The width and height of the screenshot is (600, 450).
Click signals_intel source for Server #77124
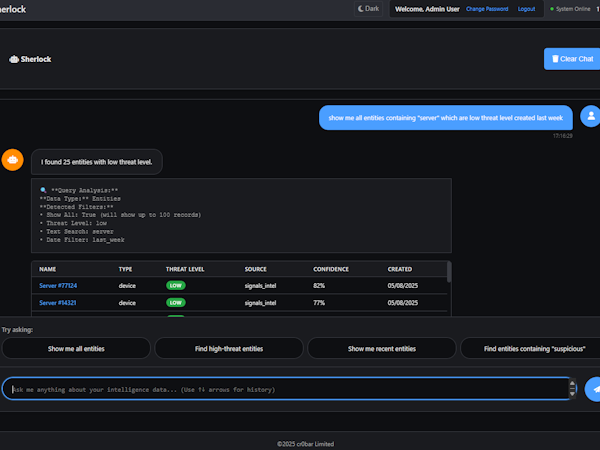260,285
